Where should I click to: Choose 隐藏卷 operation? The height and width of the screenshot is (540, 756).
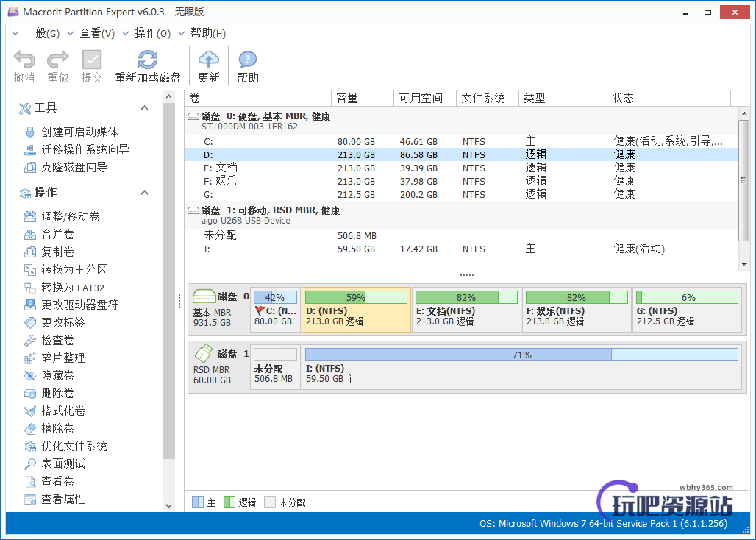coord(49,376)
